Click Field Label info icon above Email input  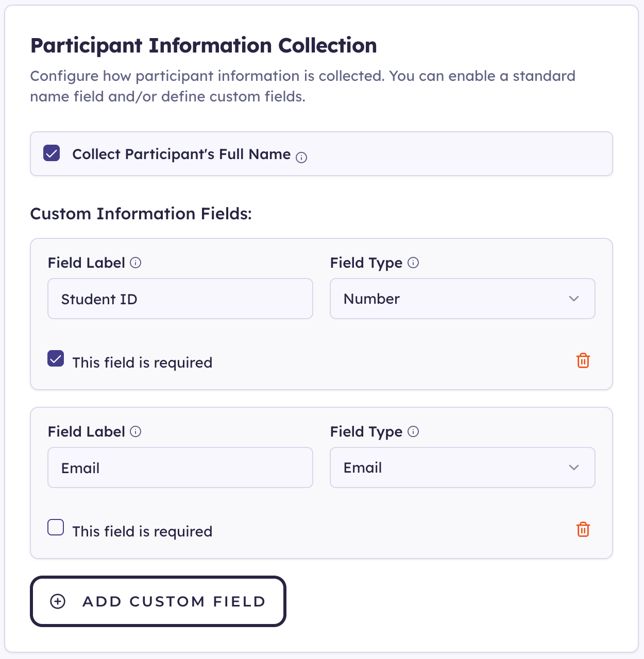135,431
